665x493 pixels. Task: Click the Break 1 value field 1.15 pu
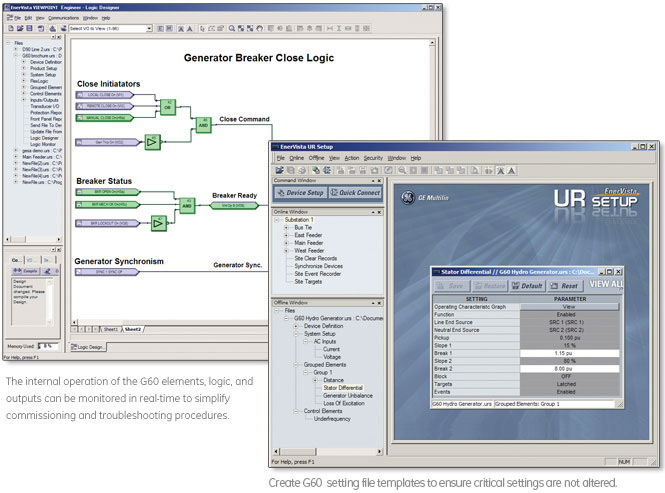569,353
